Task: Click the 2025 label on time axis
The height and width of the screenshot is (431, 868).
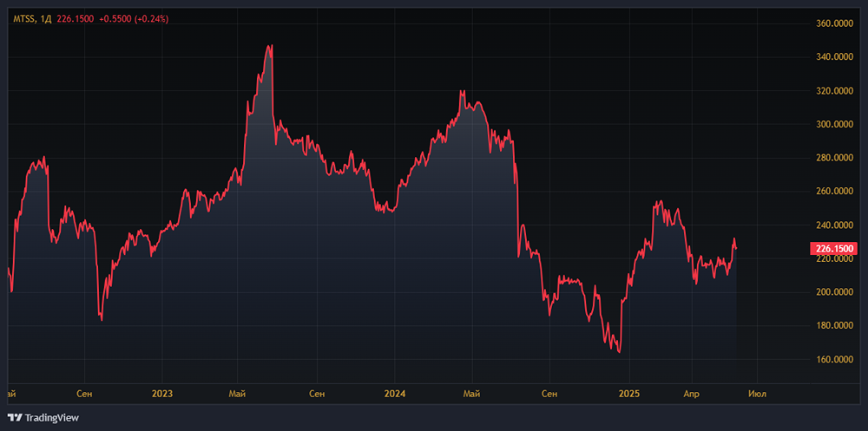Action: [629, 394]
